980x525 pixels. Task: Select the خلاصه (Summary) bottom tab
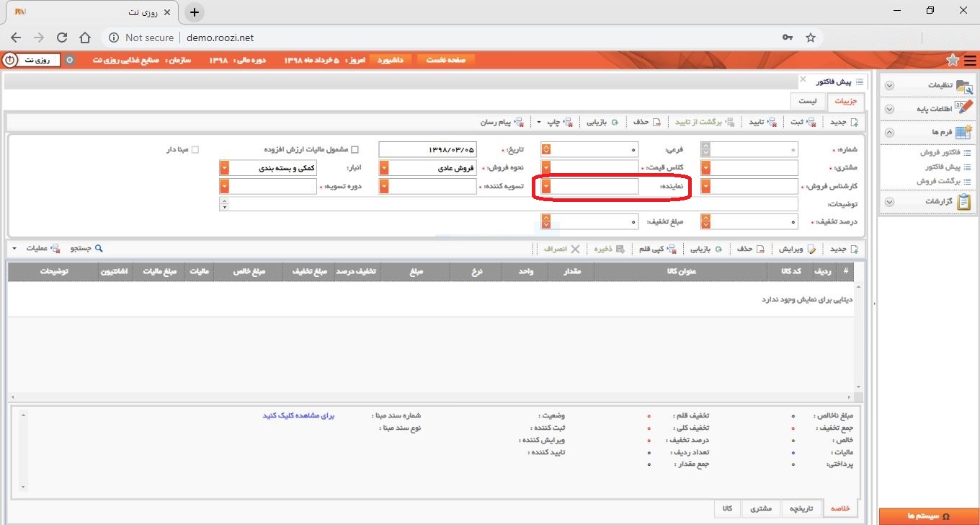click(x=840, y=508)
